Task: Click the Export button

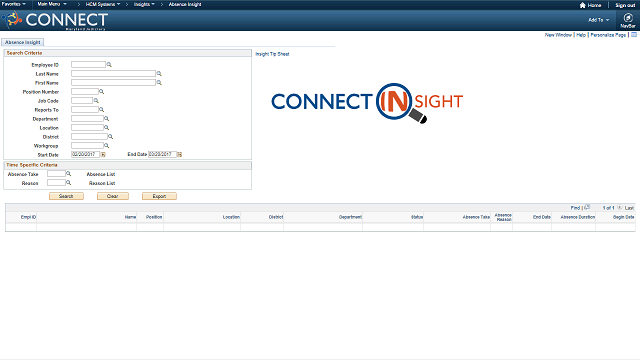Action: (159, 196)
